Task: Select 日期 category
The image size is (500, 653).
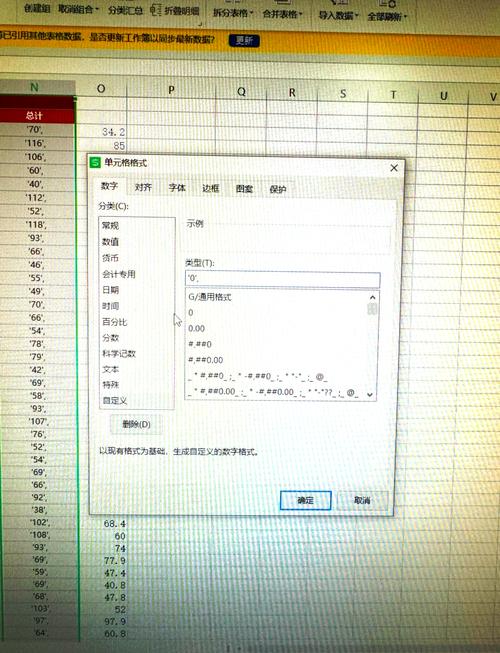Action: (137, 290)
